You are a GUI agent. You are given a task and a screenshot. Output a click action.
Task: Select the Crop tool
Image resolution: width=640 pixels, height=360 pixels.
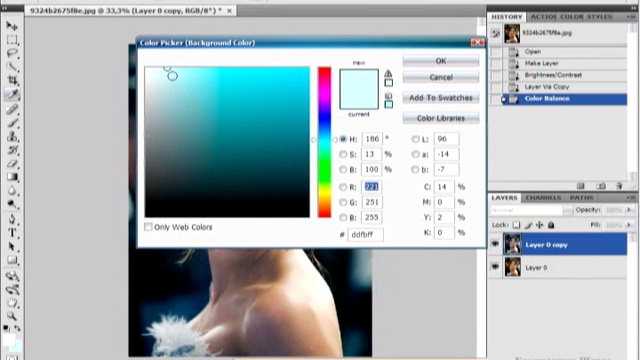pos(12,80)
